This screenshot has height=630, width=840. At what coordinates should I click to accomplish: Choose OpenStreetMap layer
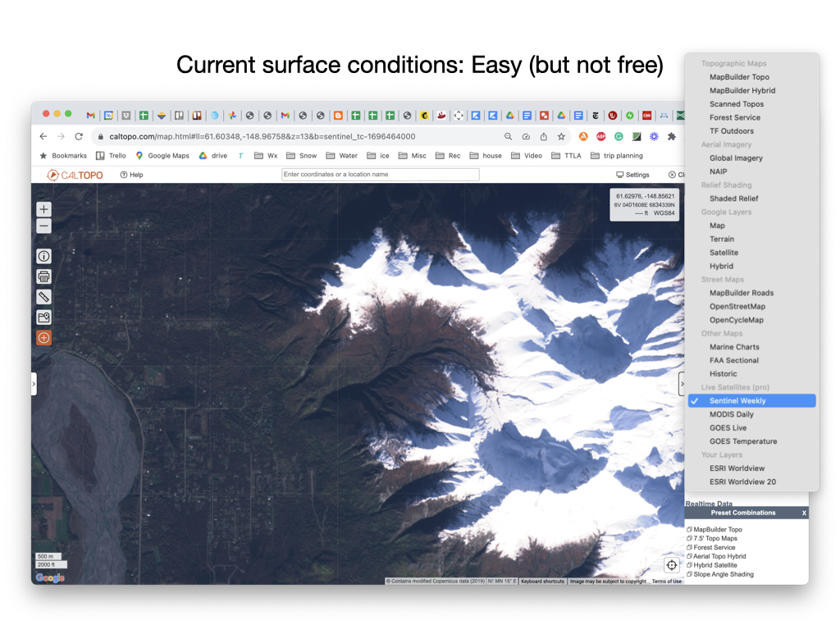737,307
